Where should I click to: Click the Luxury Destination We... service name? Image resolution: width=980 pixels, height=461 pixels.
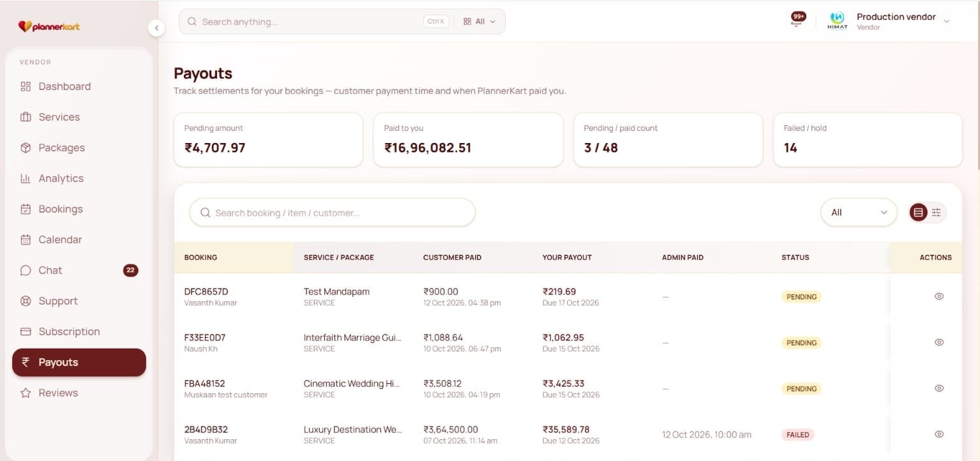353,430
